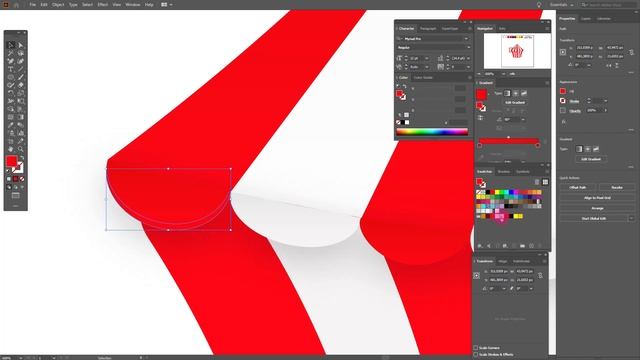Show list view in Swatches panel
Image resolution: width=640 pixels, height=360 pixels.
pyautogui.click(x=537, y=182)
